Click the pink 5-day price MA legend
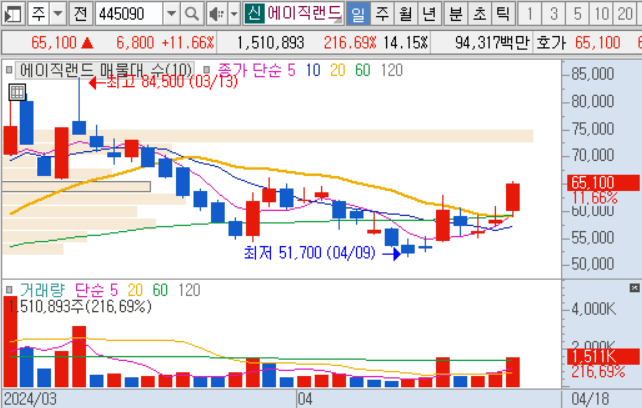 256,70
